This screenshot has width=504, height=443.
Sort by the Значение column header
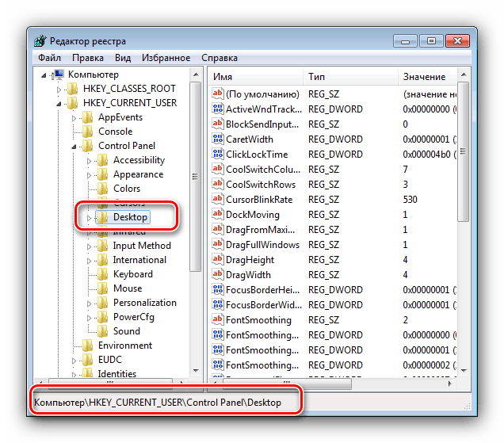(x=427, y=77)
